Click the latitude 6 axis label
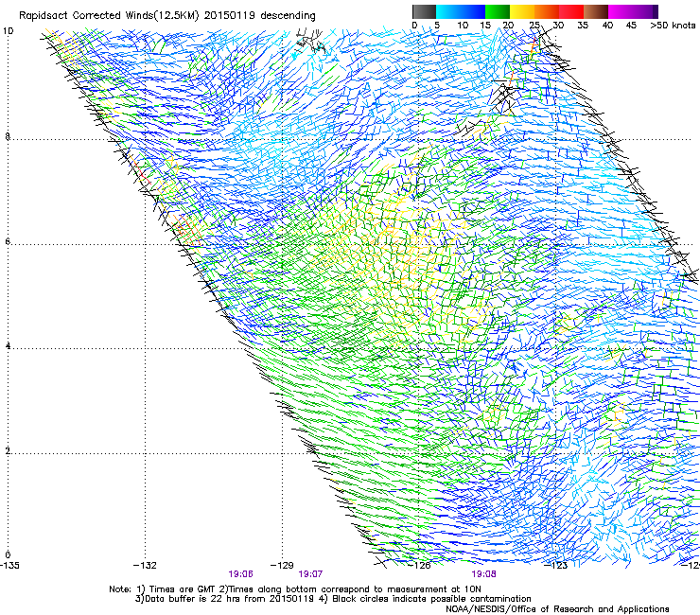The image size is (700, 615). coord(8,241)
